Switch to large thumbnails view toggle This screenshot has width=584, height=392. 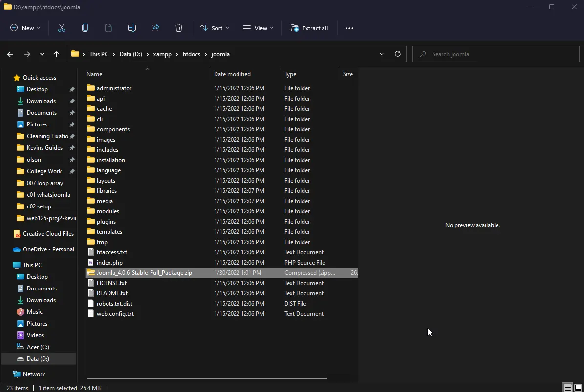(578, 388)
